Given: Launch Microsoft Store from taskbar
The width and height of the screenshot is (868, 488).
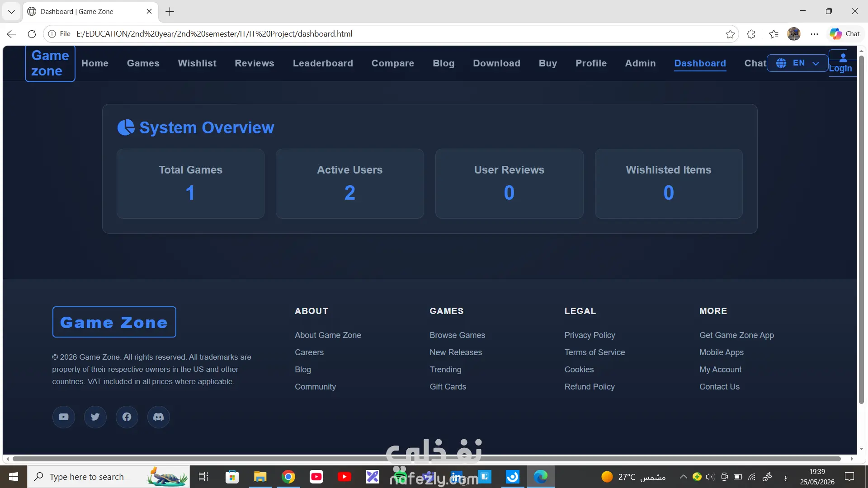Looking at the screenshot, I should (x=232, y=477).
